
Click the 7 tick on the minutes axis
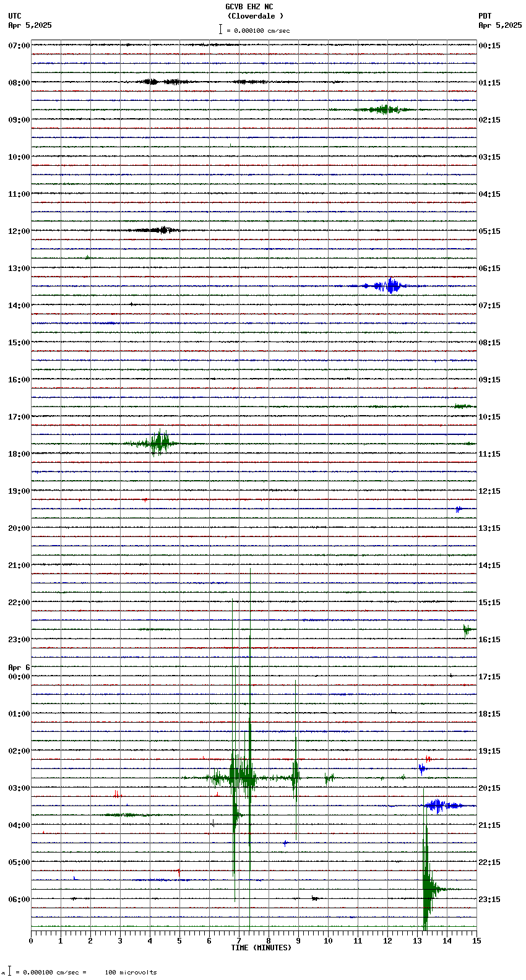pyautogui.click(x=239, y=941)
